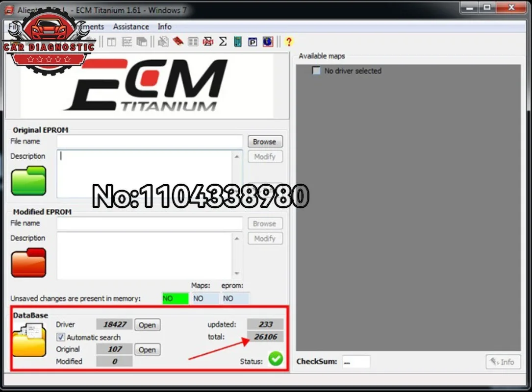Click the Original value 107
532x392 pixels.
(x=114, y=349)
